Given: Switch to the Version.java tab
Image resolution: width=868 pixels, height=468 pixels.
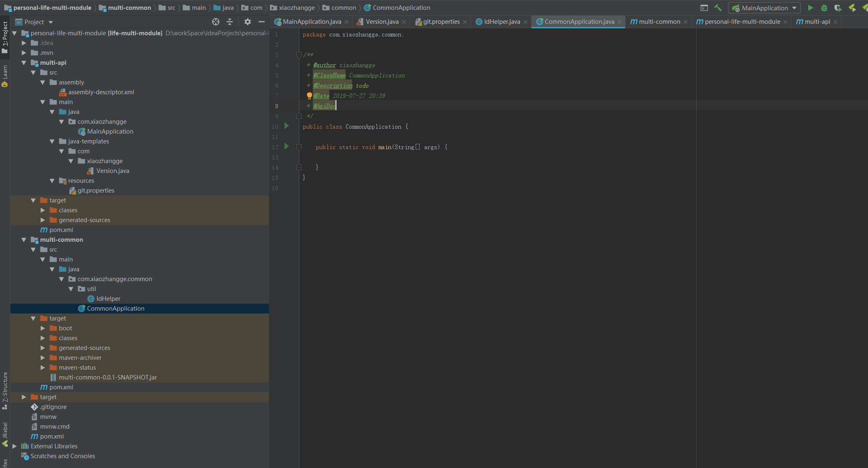Looking at the screenshot, I should pos(382,22).
